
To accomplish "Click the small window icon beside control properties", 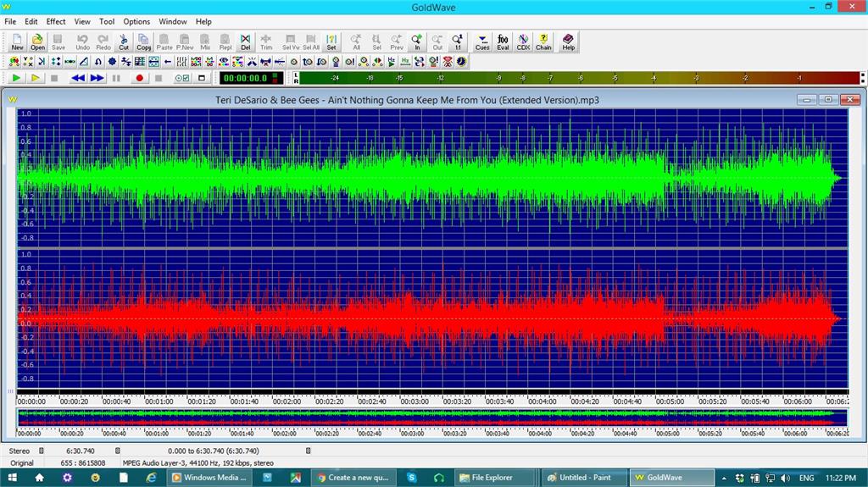I will pos(202,78).
